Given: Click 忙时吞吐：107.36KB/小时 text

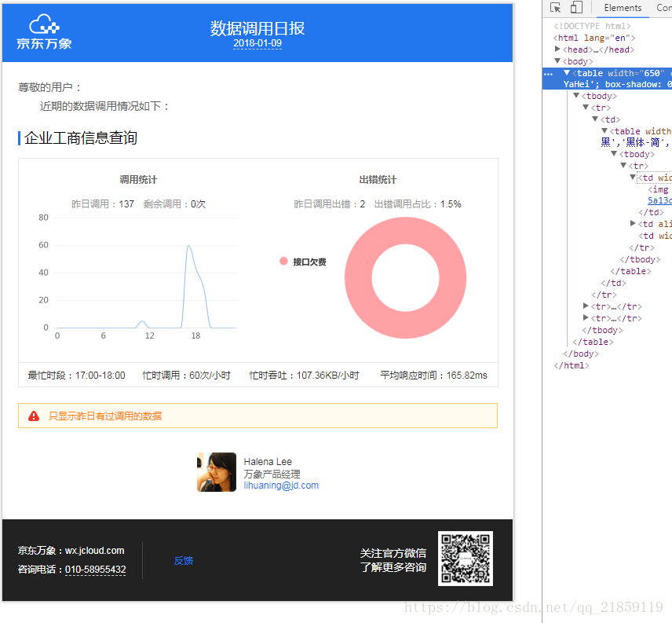Looking at the screenshot, I should (305, 376).
